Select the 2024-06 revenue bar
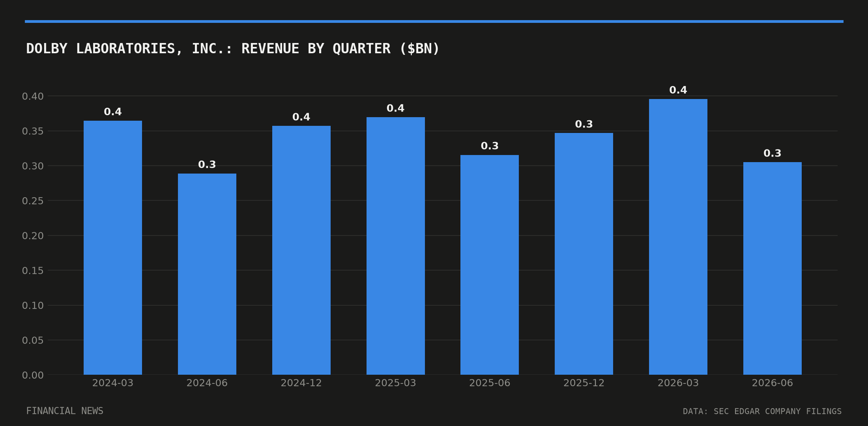This screenshot has height=426, width=868. pos(207,274)
